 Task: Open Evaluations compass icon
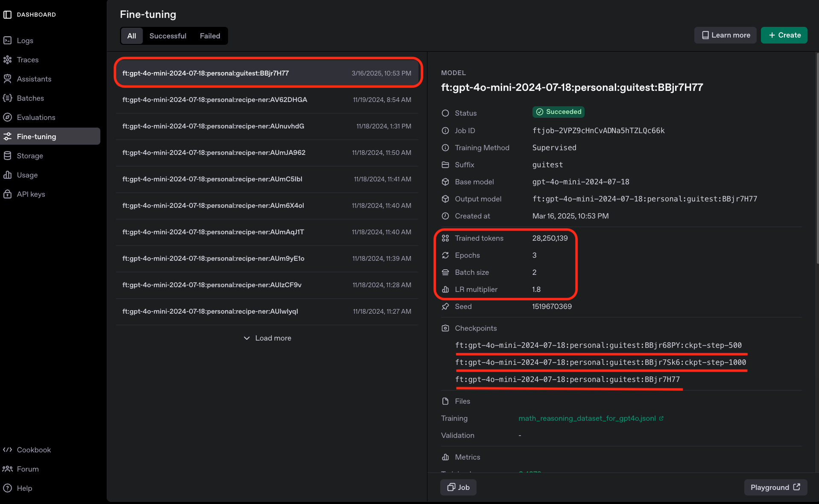point(7,117)
